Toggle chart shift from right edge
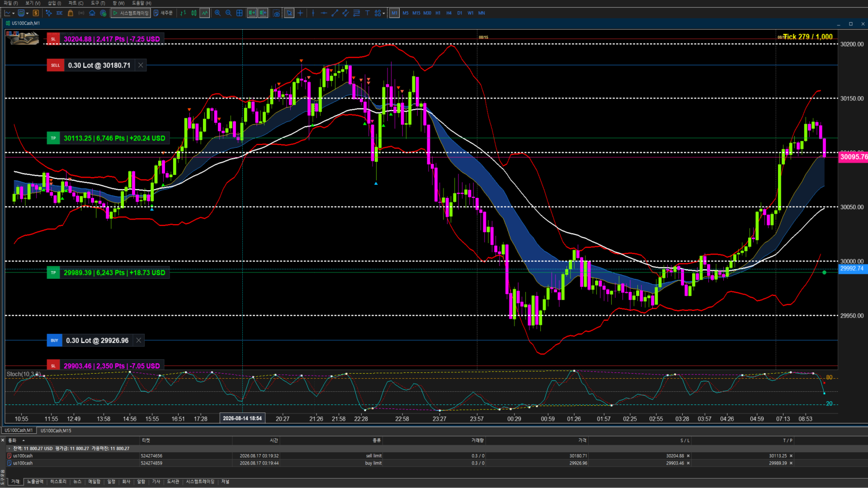The image size is (868, 488). point(263,13)
